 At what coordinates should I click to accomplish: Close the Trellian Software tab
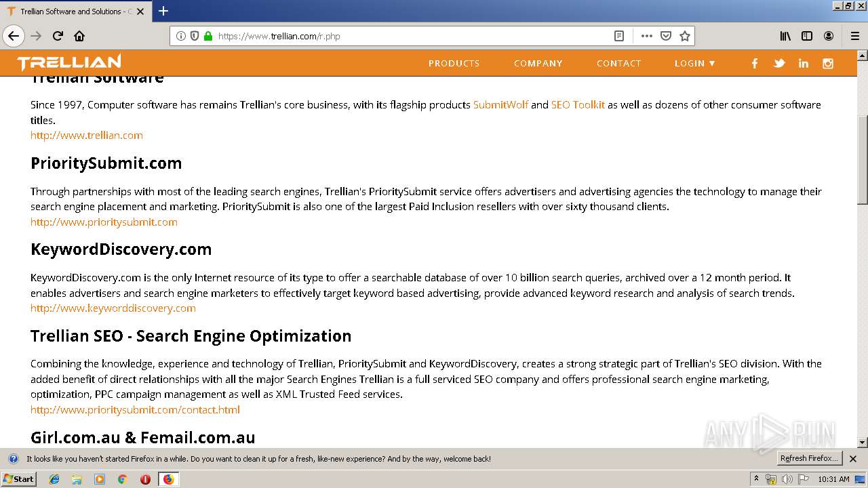point(140,12)
